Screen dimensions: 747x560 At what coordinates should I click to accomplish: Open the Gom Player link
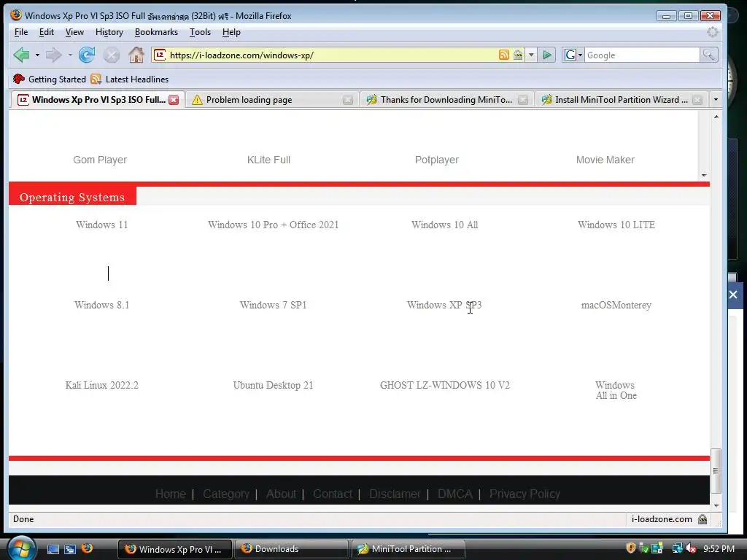coord(100,160)
